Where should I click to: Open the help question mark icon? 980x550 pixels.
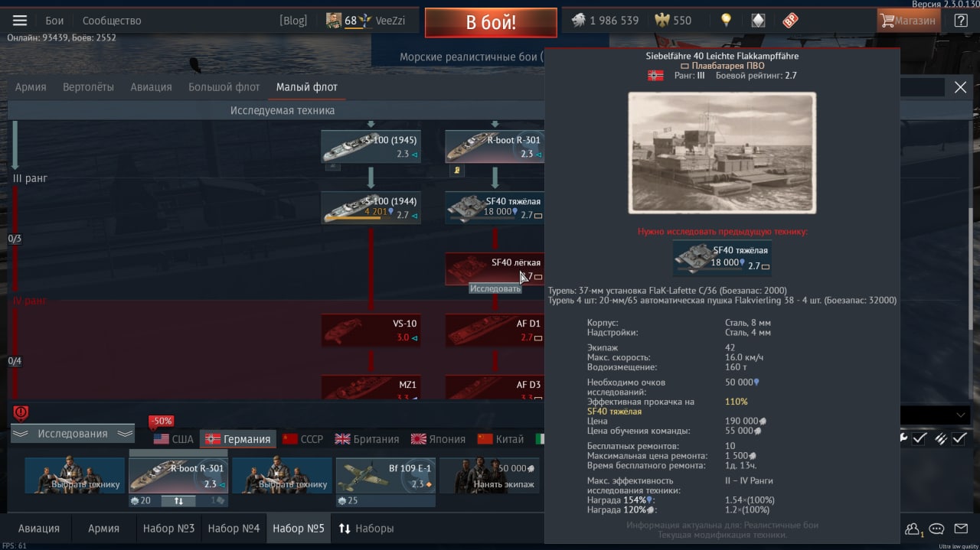961,21
